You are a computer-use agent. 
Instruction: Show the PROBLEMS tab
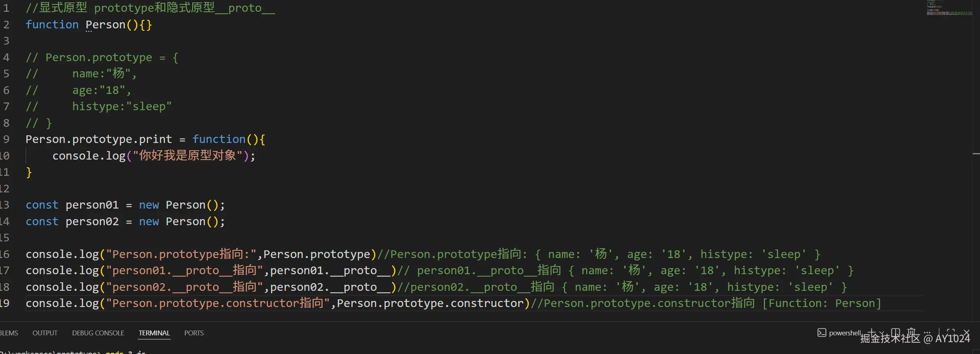click(x=8, y=333)
